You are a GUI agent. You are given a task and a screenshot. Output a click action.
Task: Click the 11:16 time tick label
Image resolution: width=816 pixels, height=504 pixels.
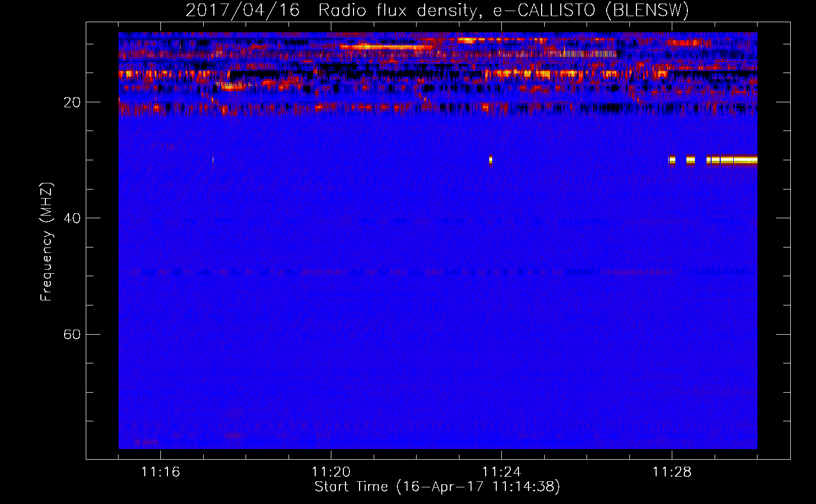pyautogui.click(x=160, y=472)
